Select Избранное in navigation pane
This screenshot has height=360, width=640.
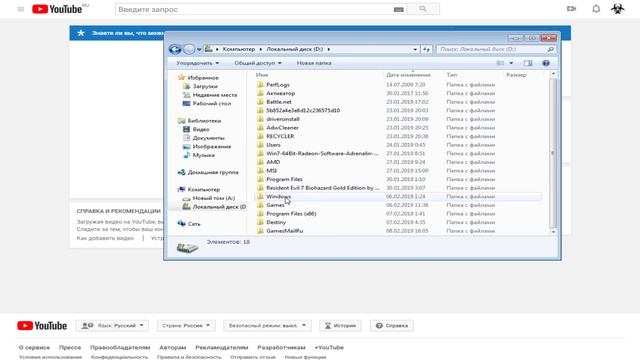203,78
